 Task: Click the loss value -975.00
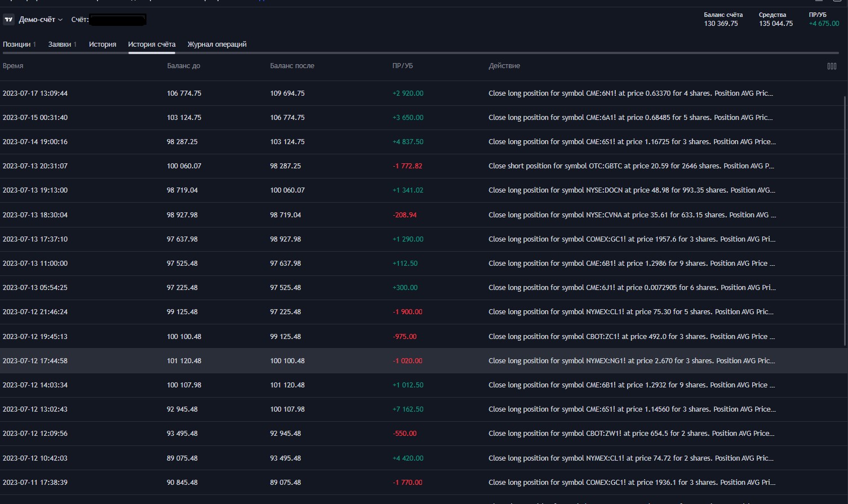tap(405, 337)
